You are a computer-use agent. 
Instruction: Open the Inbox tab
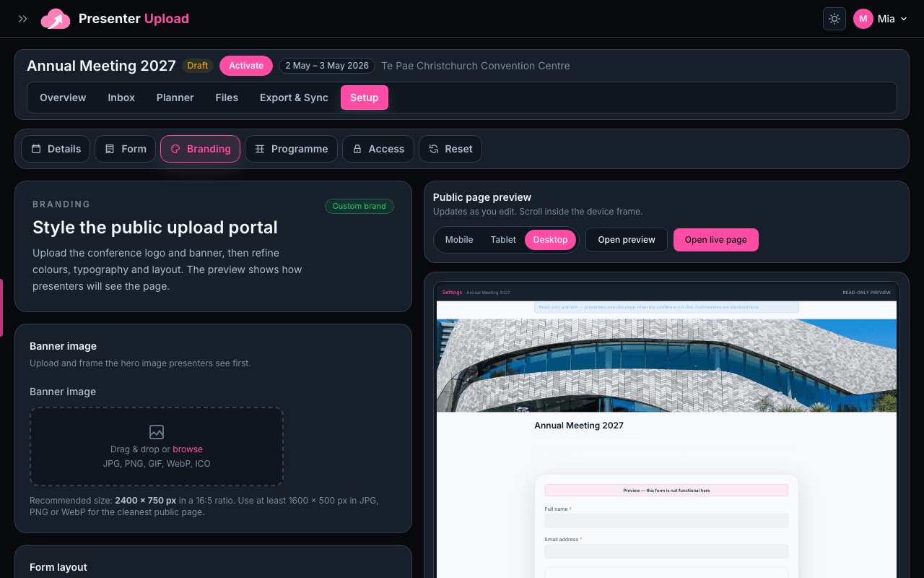point(121,98)
